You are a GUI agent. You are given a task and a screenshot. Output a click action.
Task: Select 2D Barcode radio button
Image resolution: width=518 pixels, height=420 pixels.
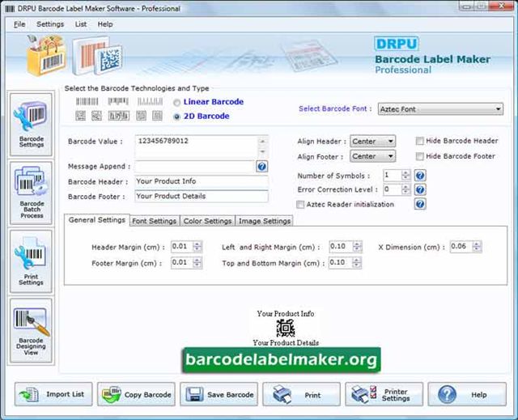pos(176,117)
